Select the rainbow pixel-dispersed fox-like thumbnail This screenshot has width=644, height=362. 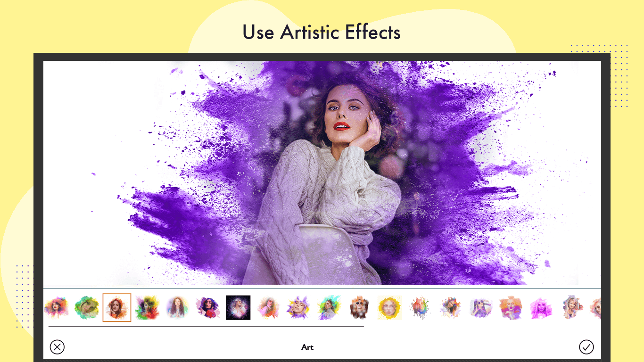click(x=420, y=308)
